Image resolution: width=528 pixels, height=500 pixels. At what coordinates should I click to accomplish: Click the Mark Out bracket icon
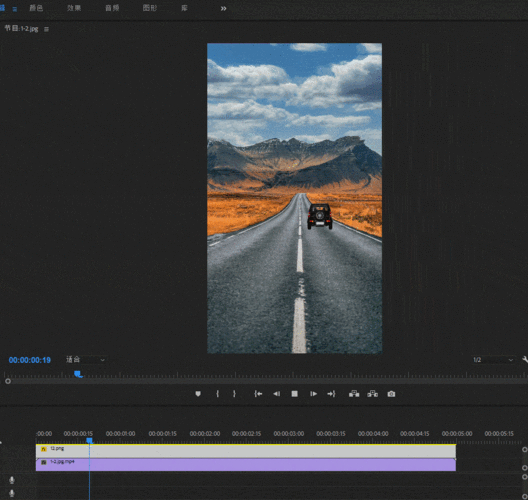click(234, 394)
